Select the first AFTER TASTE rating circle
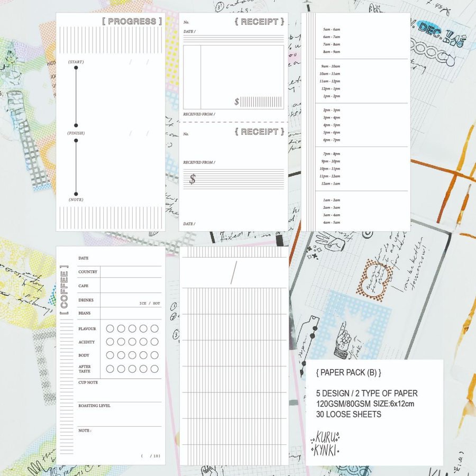 click(110, 369)
